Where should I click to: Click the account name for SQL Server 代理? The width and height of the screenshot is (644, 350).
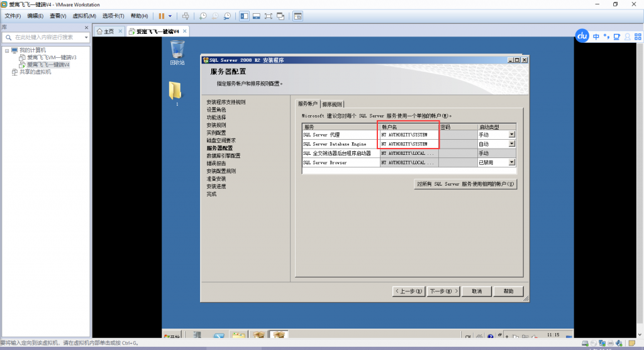click(x=409, y=135)
